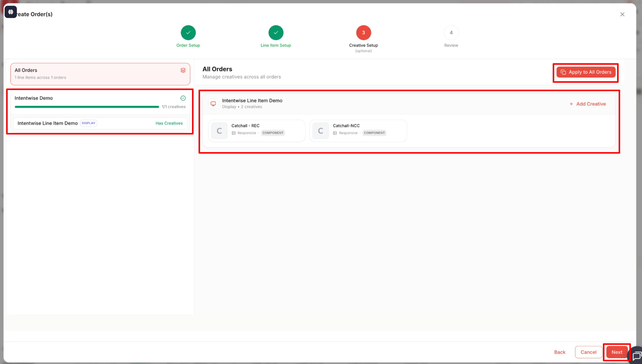
Task: Click '1 line items across 1 orders' text
Action: [40, 78]
